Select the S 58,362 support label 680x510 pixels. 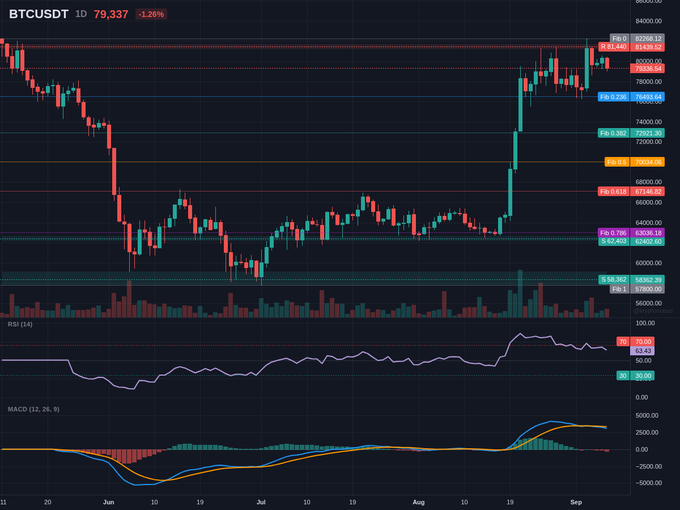[614, 280]
